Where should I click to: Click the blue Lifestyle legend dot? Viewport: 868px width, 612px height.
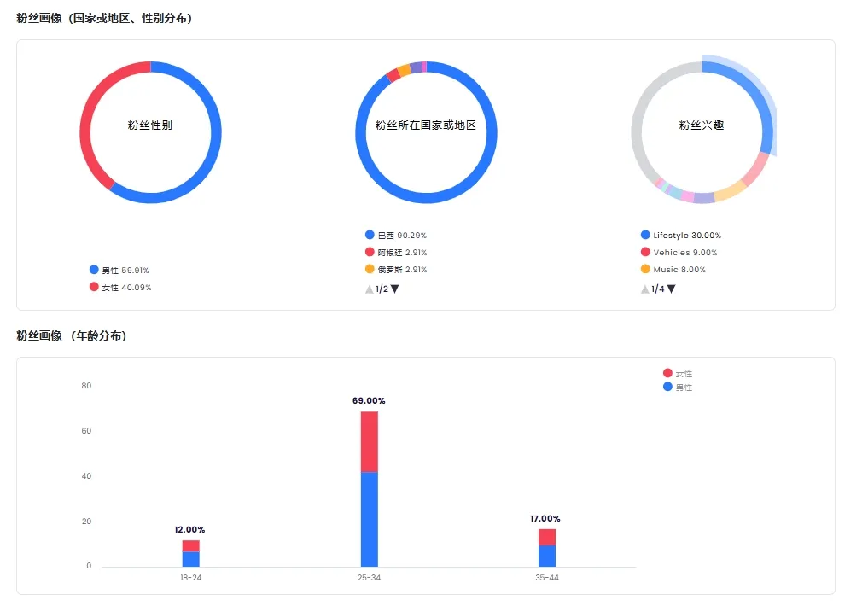click(644, 235)
